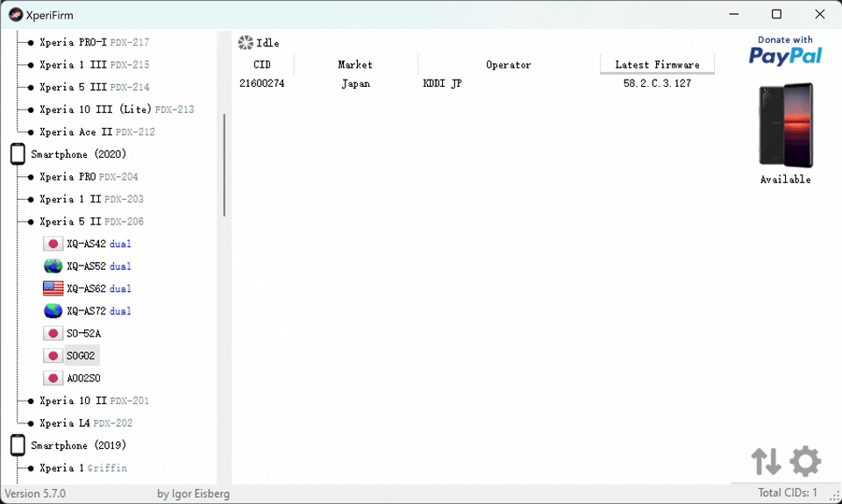Image resolution: width=842 pixels, height=504 pixels.
Task: Expand Xperia 1 II PDX-203
Action: (x=91, y=199)
